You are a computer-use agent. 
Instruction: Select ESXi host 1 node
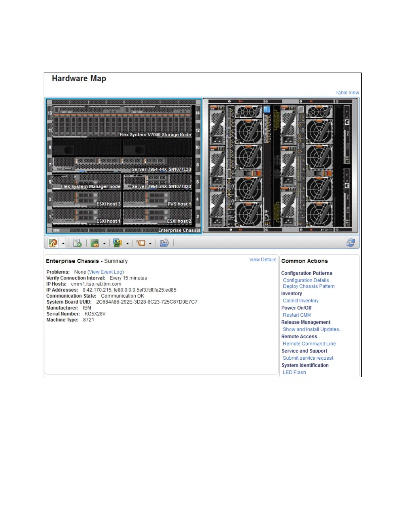point(87,216)
